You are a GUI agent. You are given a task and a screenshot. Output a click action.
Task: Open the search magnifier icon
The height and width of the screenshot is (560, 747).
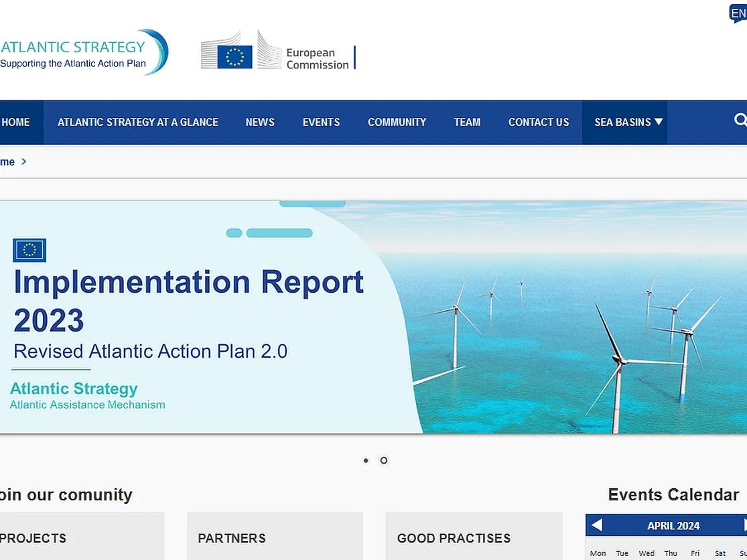[x=740, y=121]
